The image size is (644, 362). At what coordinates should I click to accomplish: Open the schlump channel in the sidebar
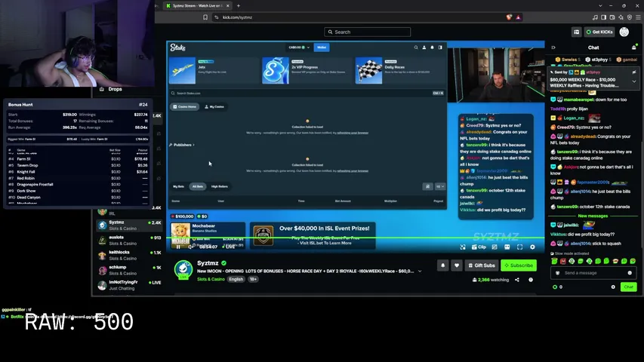(129, 270)
